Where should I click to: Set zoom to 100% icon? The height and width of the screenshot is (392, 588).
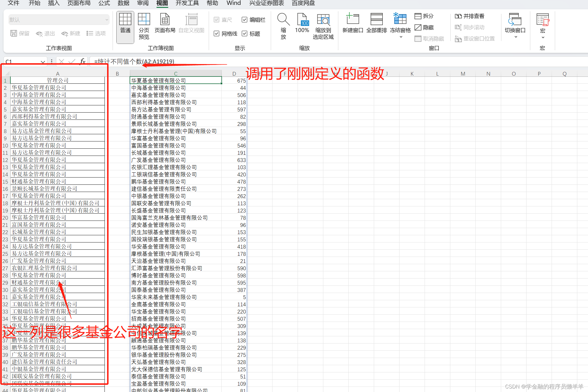(x=302, y=24)
